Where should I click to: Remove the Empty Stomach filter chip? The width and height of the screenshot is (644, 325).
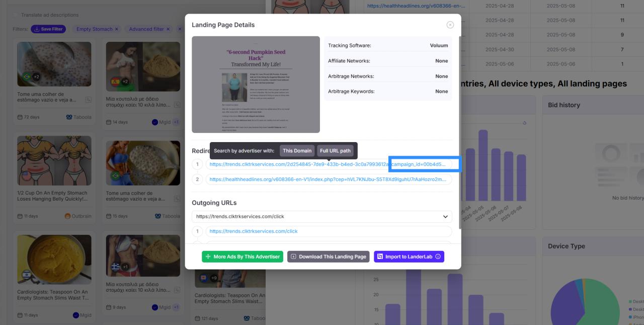click(x=117, y=29)
